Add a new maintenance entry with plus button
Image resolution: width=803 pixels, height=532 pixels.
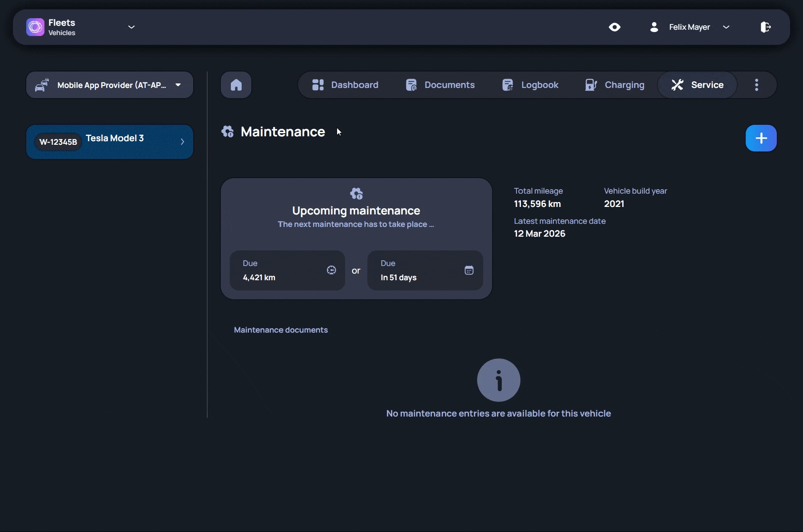tap(761, 138)
